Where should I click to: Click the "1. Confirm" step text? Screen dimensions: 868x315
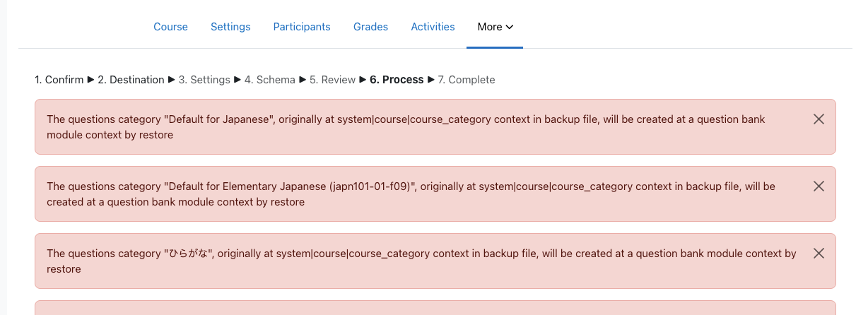click(59, 80)
